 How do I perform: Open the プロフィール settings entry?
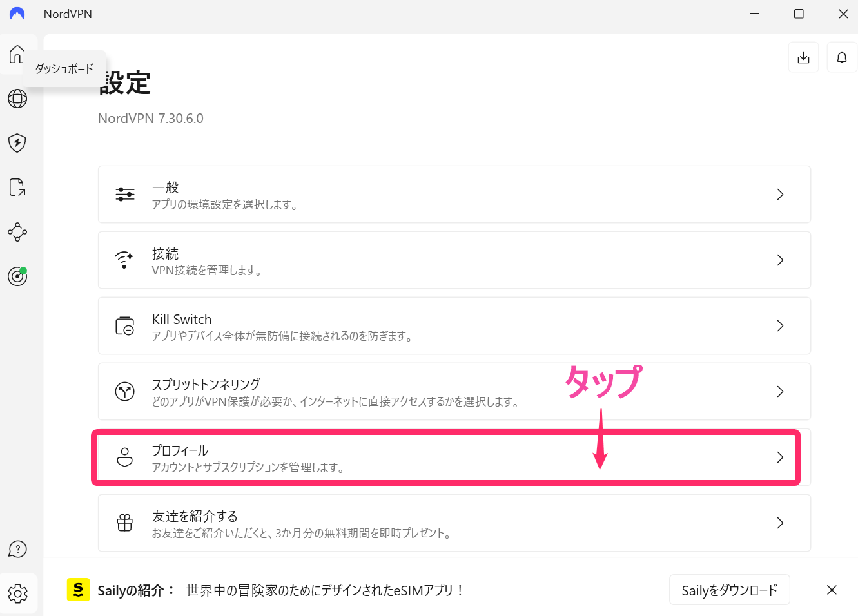click(x=454, y=457)
